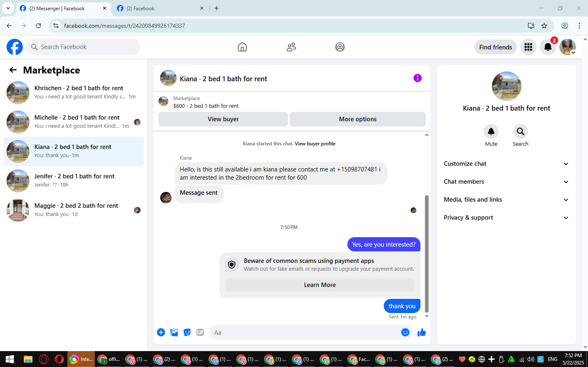Open Maggie's 2 bed 2 bath conversation
The width and height of the screenshot is (588, 367).
tap(74, 210)
